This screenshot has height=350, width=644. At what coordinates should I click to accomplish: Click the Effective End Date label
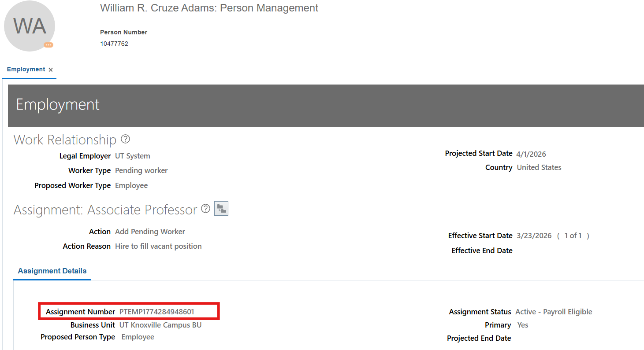pyautogui.click(x=482, y=251)
